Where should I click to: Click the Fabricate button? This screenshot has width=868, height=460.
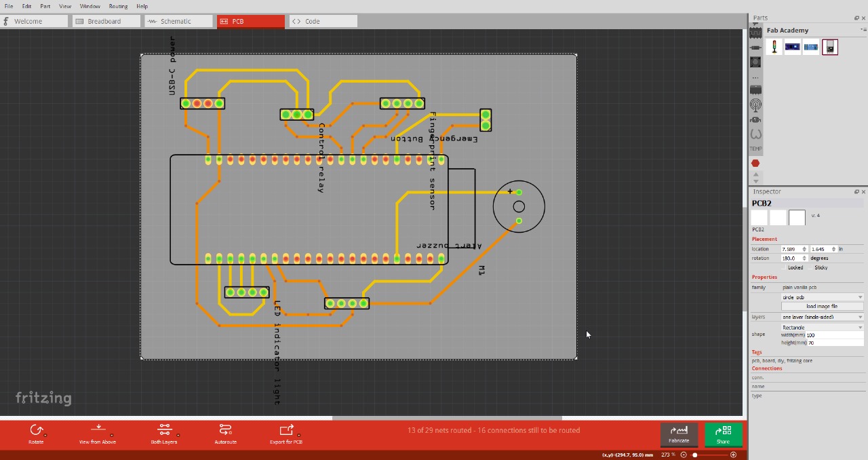tap(679, 434)
